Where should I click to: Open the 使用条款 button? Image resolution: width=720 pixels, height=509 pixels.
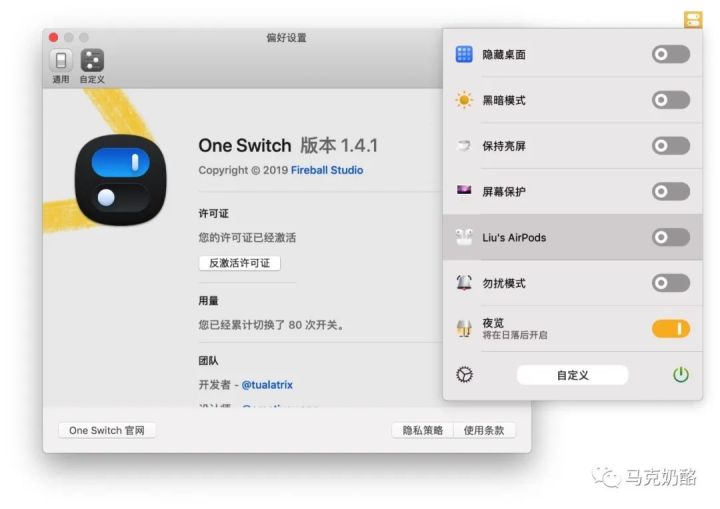(484, 430)
